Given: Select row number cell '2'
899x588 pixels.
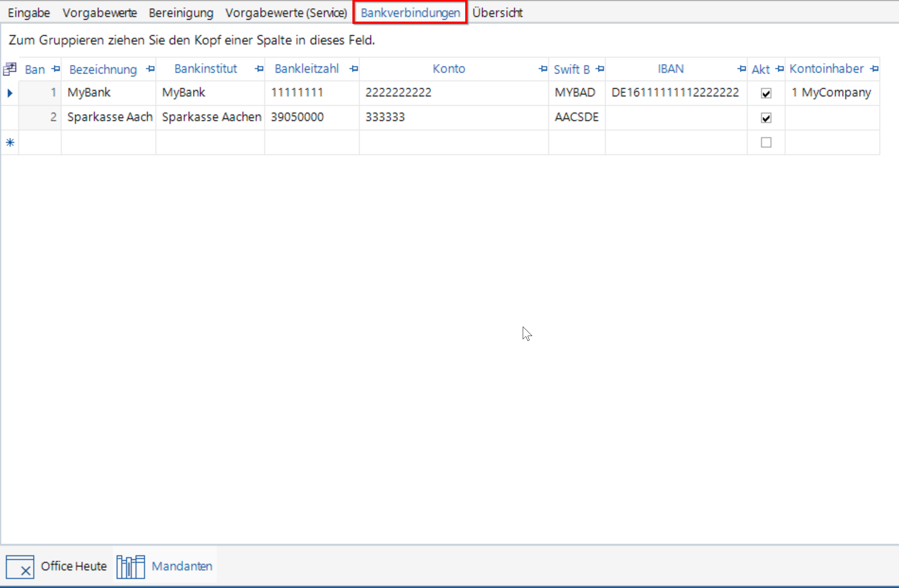Looking at the screenshot, I should click(40, 117).
